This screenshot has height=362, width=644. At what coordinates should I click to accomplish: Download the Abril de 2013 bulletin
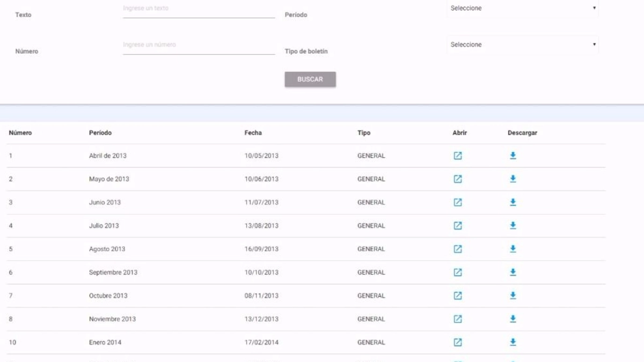(x=513, y=156)
